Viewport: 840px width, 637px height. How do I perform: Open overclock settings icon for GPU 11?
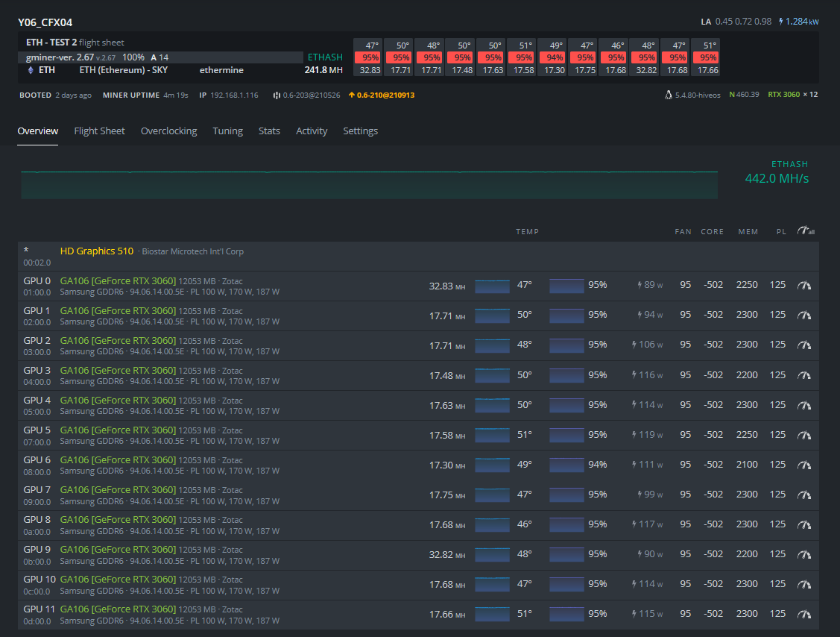click(804, 614)
